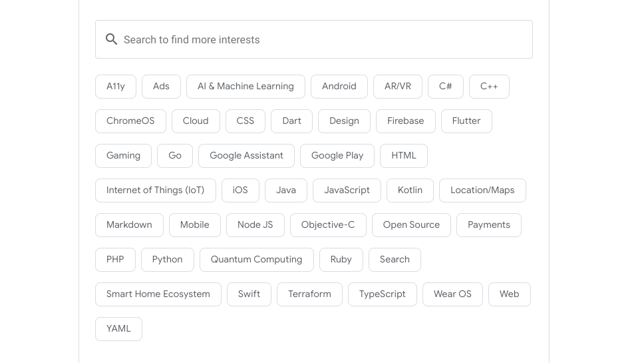Select the ChromeOS chip
644x363 pixels.
(130, 121)
